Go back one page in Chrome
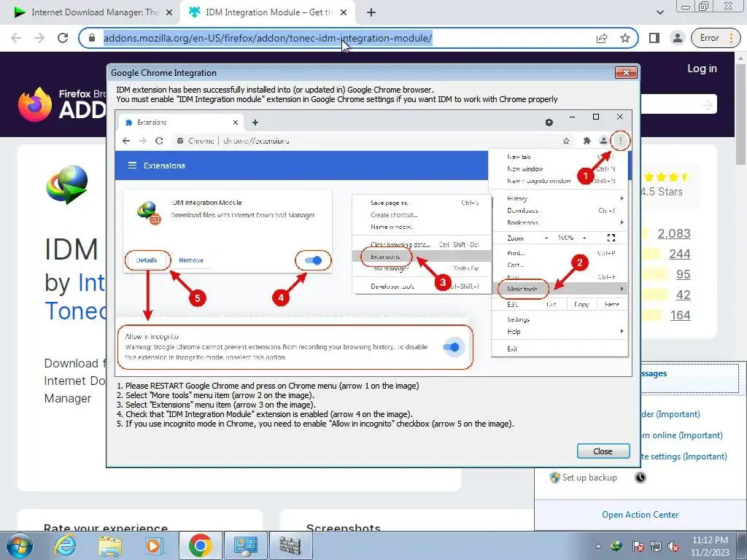 coord(16,38)
